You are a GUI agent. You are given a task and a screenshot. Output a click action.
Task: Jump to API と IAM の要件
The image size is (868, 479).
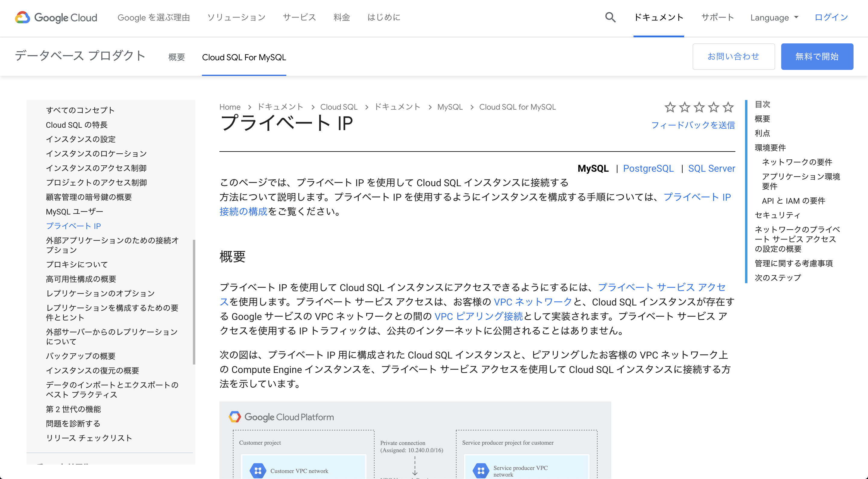793,201
